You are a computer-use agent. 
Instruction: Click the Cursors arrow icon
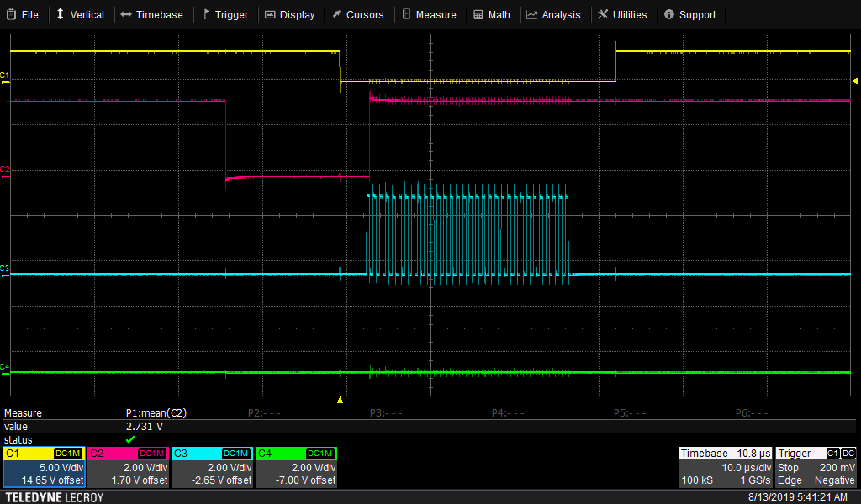(x=336, y=14)
